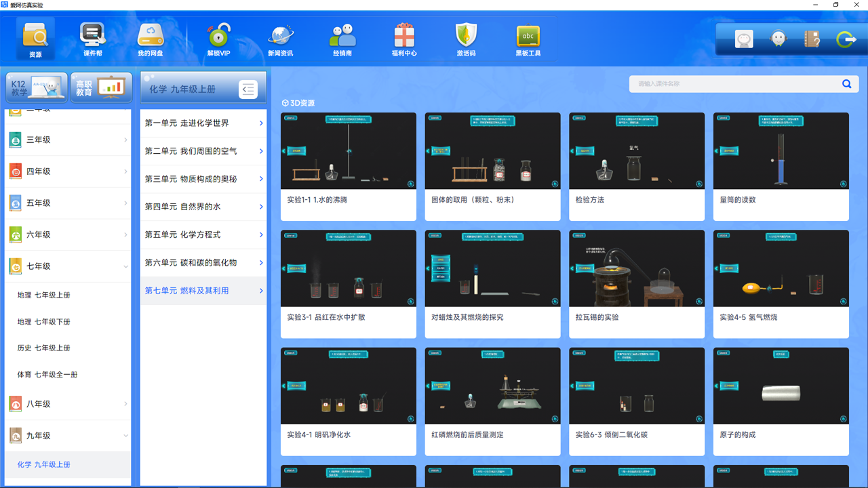868x488 pixels.
Task: Open 我的网盘 cloud drive
Action: coord(150,39)
